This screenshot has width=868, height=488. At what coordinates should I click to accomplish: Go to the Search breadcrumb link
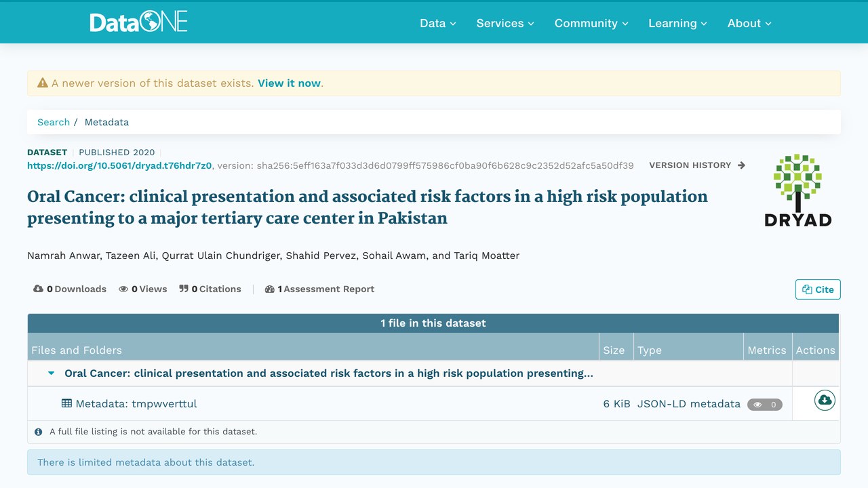(x=54, y=122)
